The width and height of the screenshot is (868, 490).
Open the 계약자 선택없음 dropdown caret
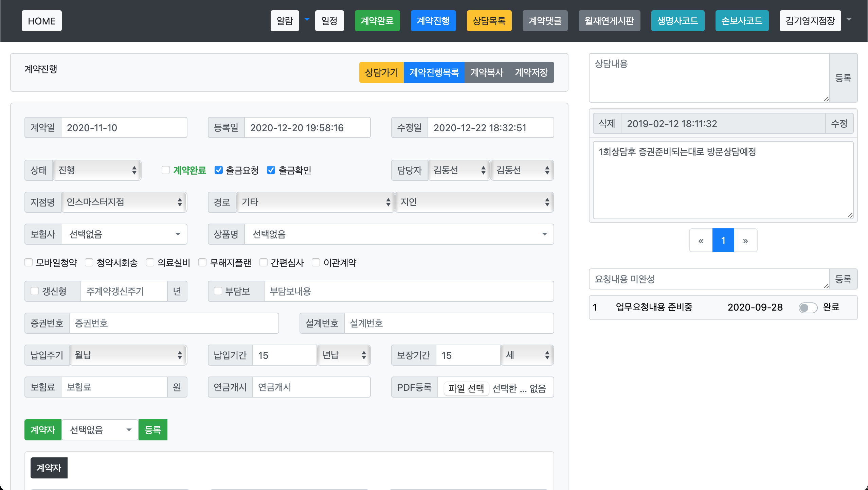click(129, 430)
